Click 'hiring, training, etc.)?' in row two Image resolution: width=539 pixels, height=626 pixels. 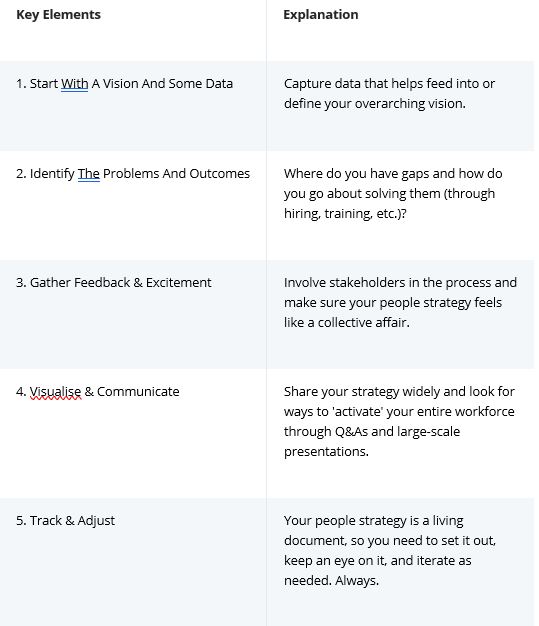(345, 214)
